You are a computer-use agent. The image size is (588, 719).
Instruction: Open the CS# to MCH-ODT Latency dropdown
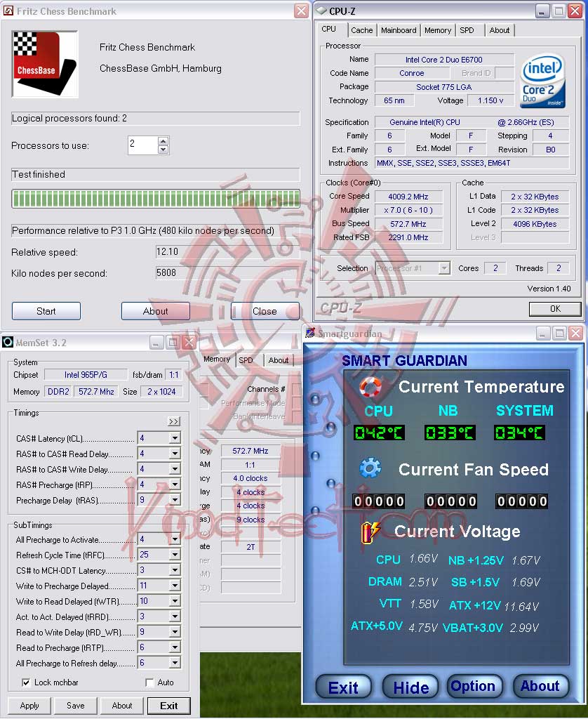click(x=175, y=570)
